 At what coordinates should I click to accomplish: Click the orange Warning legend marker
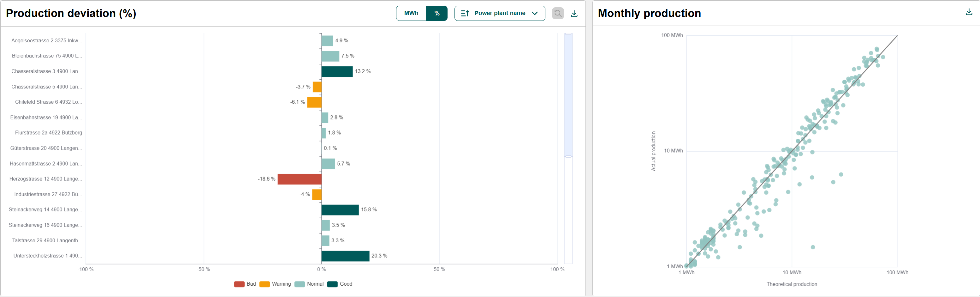[264, 284]
